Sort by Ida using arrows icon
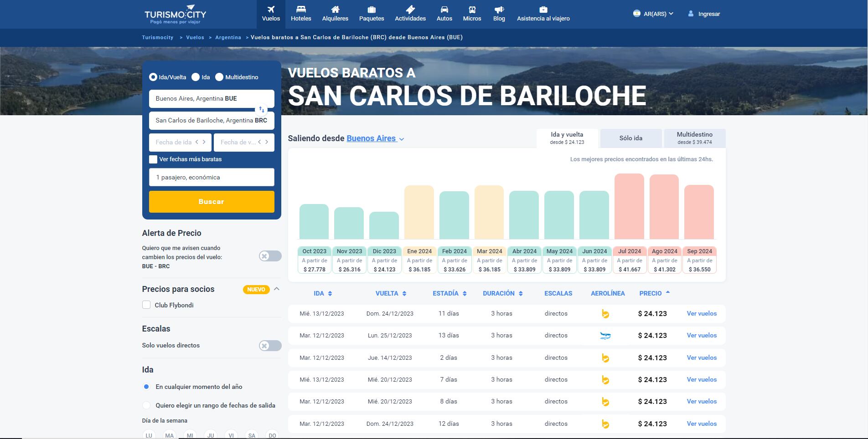The height and width of the screenshot is (439, 868). pyautogui.click(x=330, y=294)
